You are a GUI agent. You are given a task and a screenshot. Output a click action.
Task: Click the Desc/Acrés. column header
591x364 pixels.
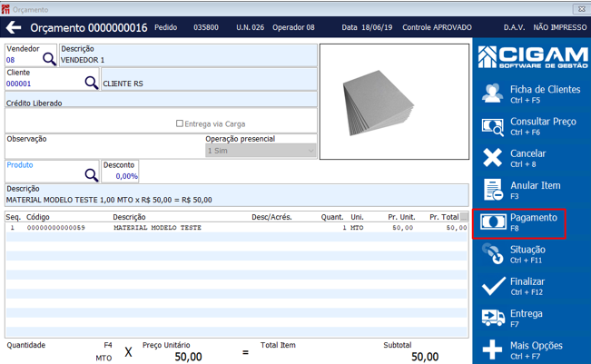(271, 217)
